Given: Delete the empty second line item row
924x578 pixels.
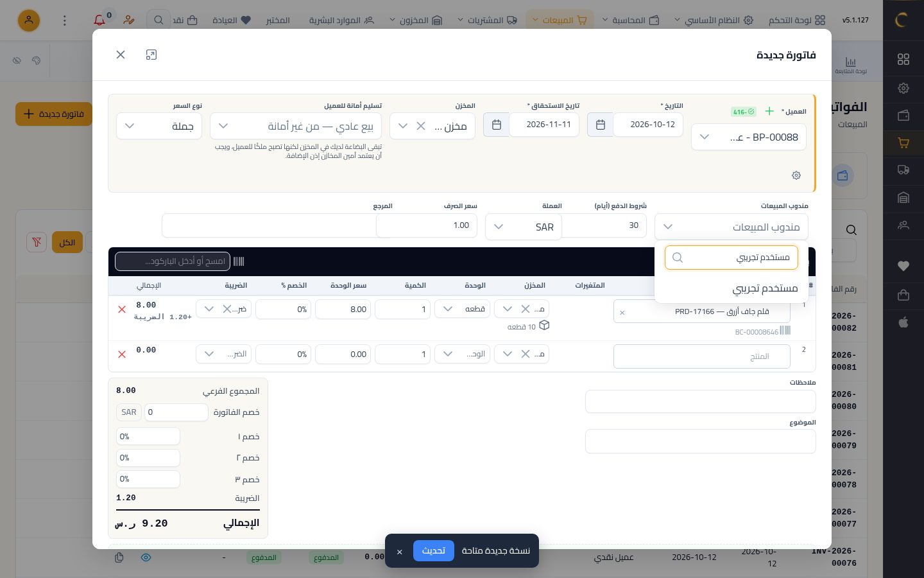Looking at the screenshot, I should pyautogui.click(x=122, y=355).
